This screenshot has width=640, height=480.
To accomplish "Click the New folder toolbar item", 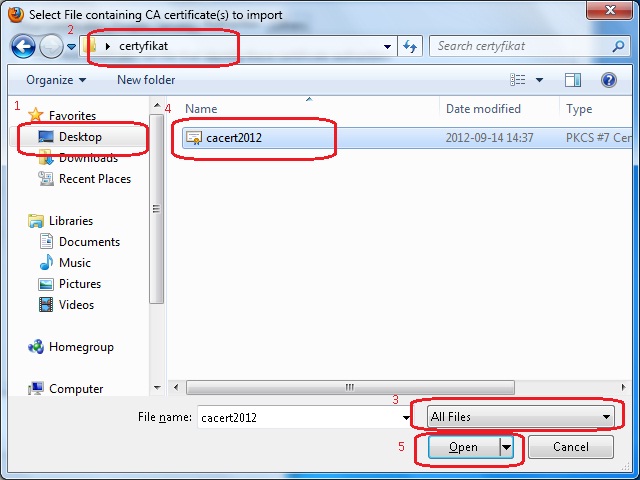I will (x=146, y=80).
